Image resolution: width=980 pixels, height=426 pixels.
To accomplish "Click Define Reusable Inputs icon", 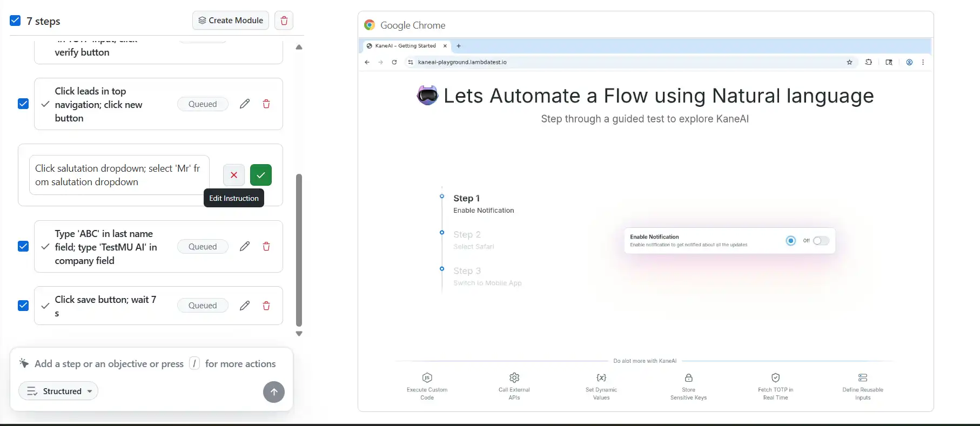I will click(863, 377).
